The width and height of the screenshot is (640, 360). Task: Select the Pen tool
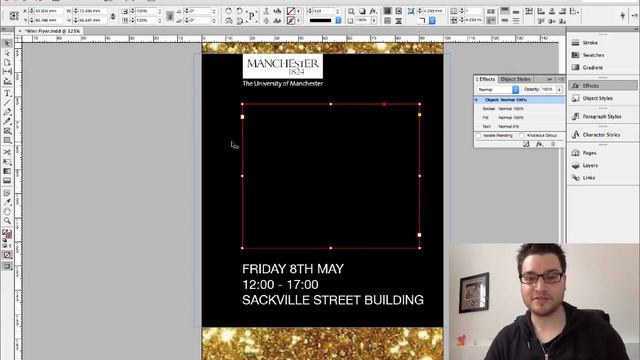click(x=7, y=111)
